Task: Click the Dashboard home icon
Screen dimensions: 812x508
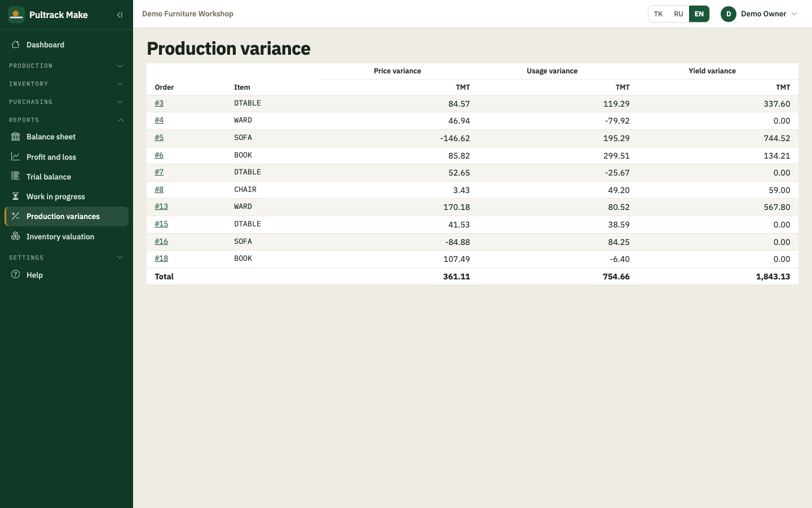Action: tap(16, 45)
